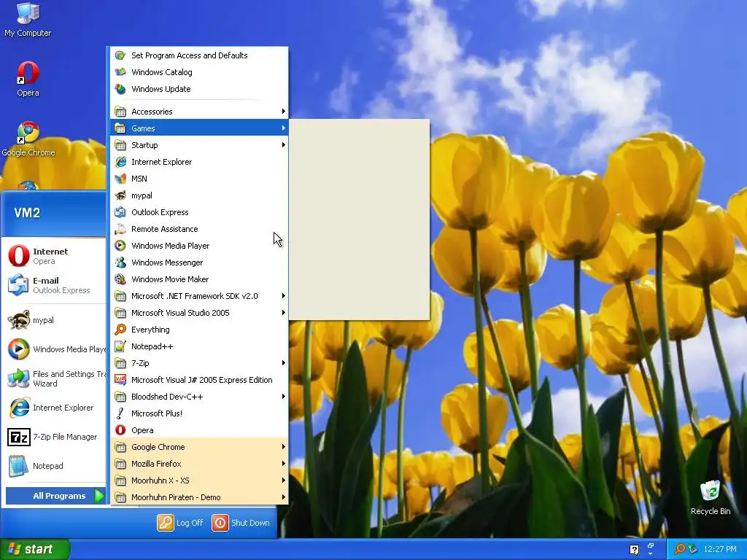Click the pinned Opera Internet icon
The height and width of the screenshot is (560, 747).
(x=18, y=256)
